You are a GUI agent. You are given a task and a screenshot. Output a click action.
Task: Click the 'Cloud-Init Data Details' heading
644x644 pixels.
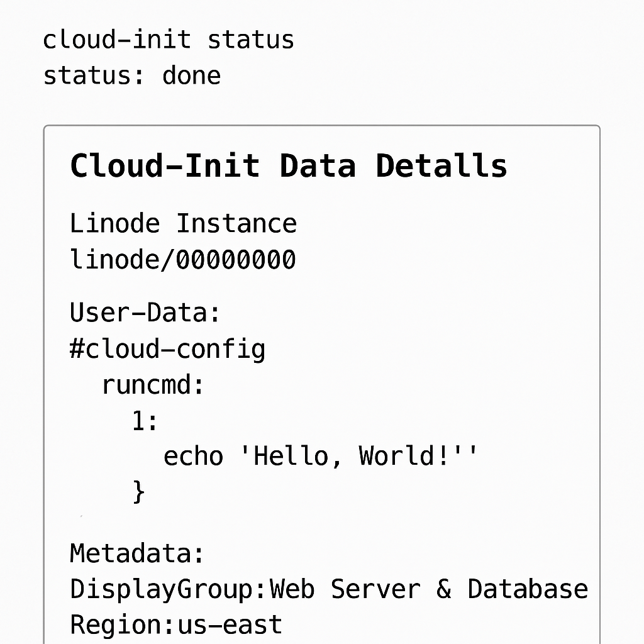coord(289,165)
